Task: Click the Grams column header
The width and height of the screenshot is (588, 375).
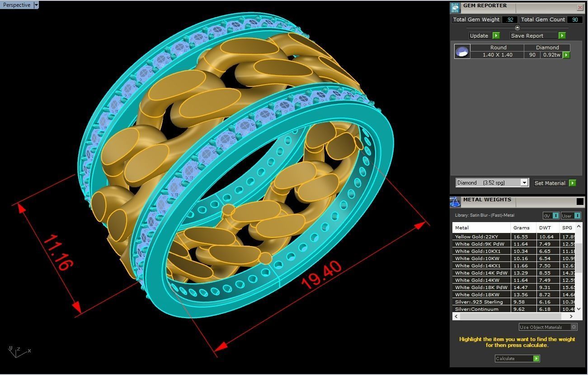Action: pyautogui.click(x=523, y=228)
